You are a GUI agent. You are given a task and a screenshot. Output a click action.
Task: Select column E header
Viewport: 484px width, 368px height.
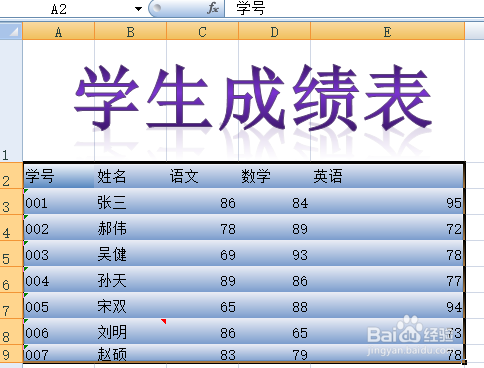pos(387,32)
